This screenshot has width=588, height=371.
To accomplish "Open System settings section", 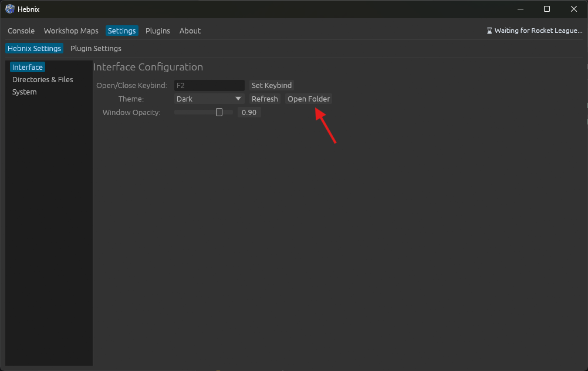I will [25, 92].
